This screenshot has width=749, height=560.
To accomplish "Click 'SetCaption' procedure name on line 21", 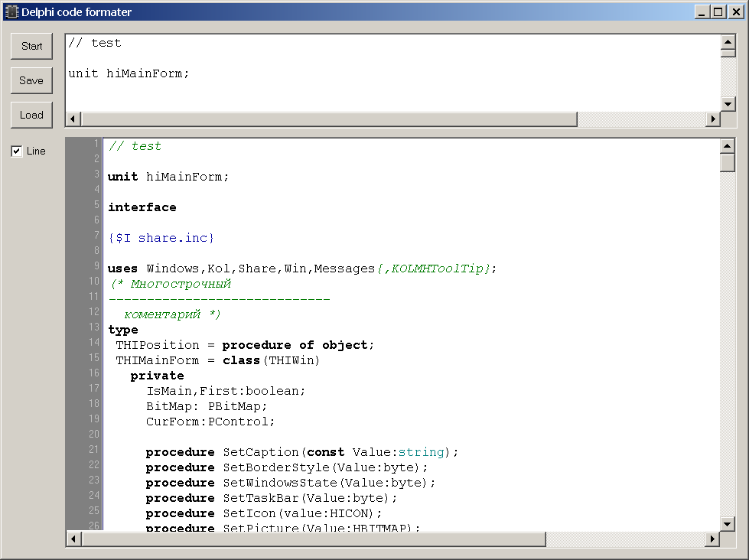I will click(x=261, y=452).
